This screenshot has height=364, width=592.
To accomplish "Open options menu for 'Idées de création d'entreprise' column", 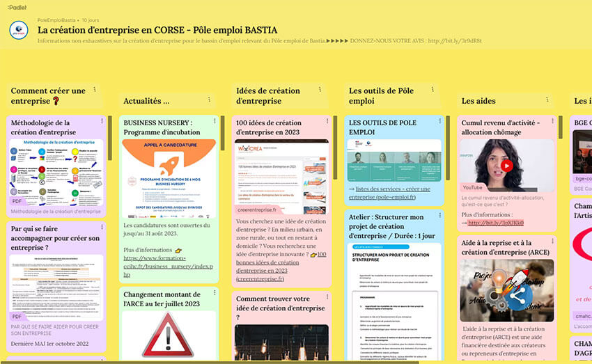I will pos(320,89).
